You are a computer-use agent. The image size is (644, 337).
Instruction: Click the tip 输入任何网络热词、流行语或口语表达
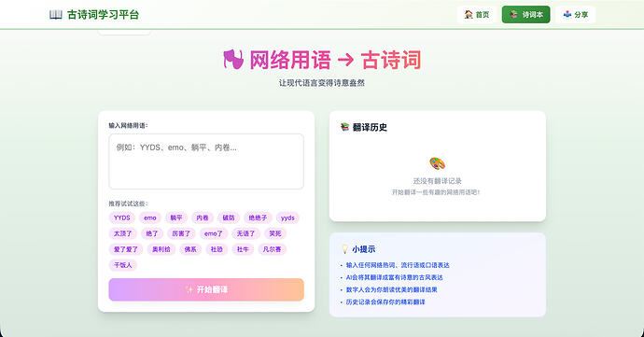coord(398,265)
